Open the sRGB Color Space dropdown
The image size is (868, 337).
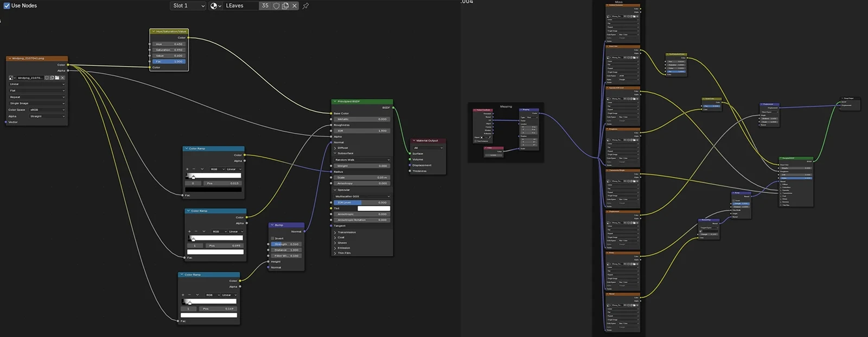pyautogui.click(x=47, y=109)
